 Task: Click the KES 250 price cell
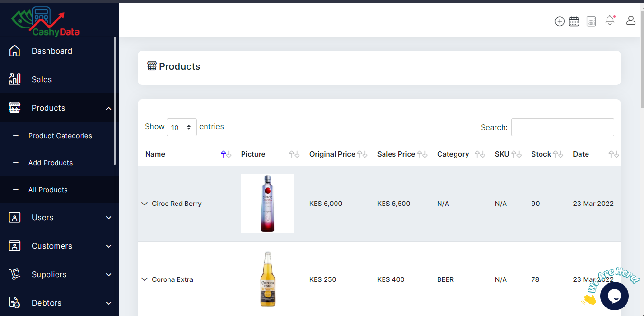click(323, 279)
